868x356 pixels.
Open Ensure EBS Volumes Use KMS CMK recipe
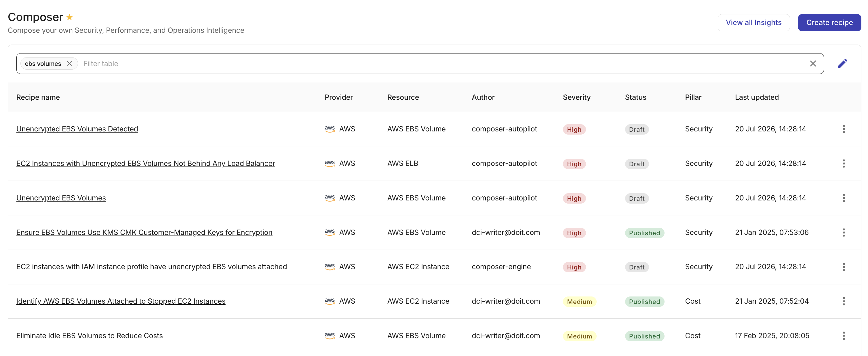(144, 232)
